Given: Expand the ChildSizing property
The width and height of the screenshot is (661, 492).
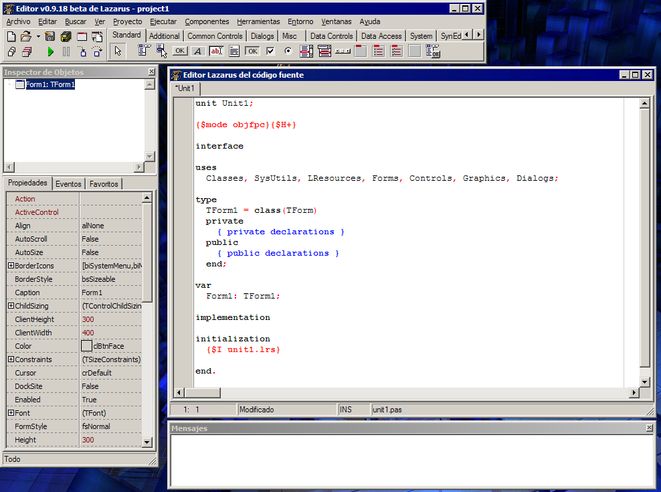Looking at the screenshot, I should (11, 306).
